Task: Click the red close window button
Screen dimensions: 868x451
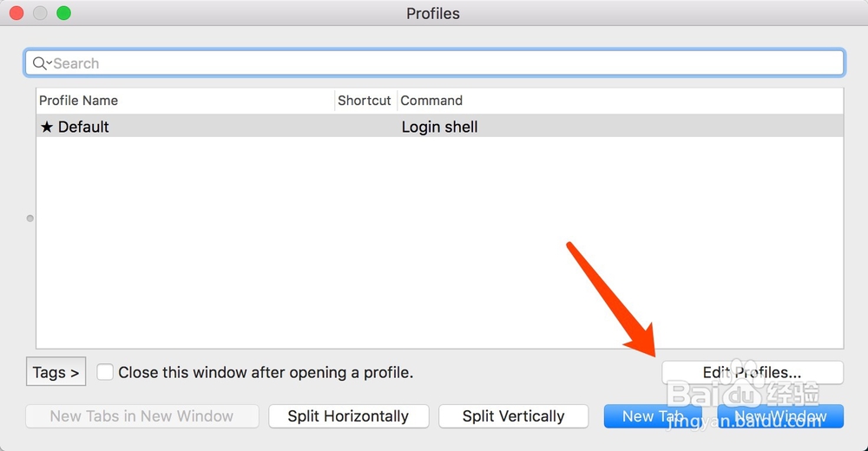Action: click(x=17, y=13)
